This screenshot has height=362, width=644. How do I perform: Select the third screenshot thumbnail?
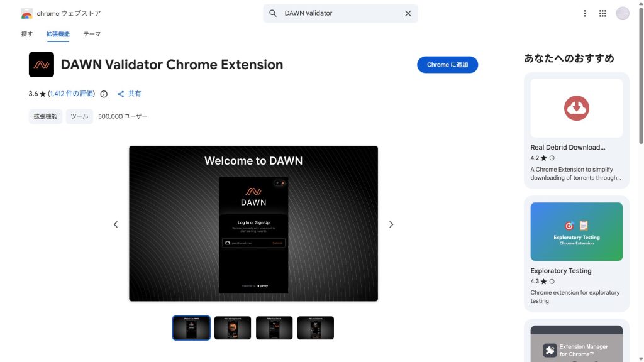(x=274, y=327)
